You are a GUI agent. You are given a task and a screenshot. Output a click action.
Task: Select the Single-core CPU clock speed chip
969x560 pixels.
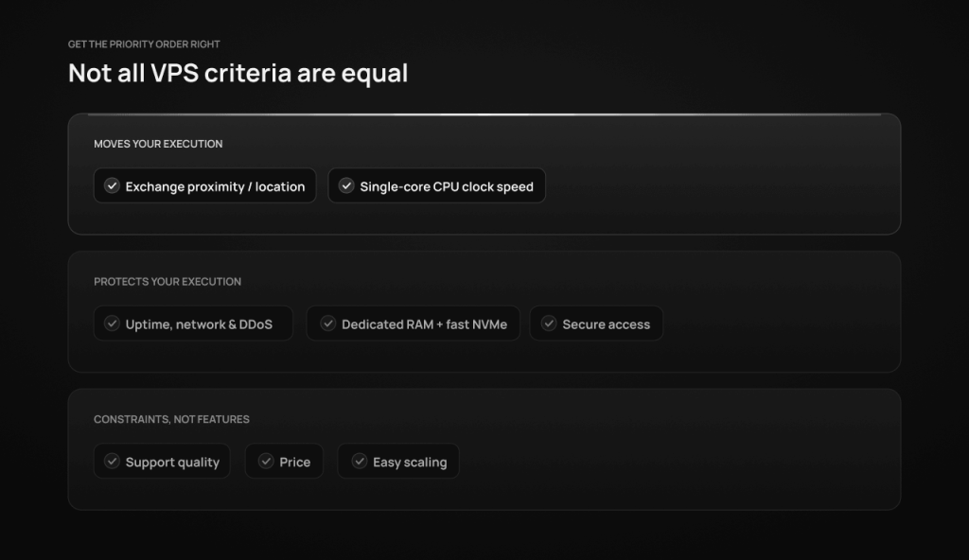[x=437, y=185]
